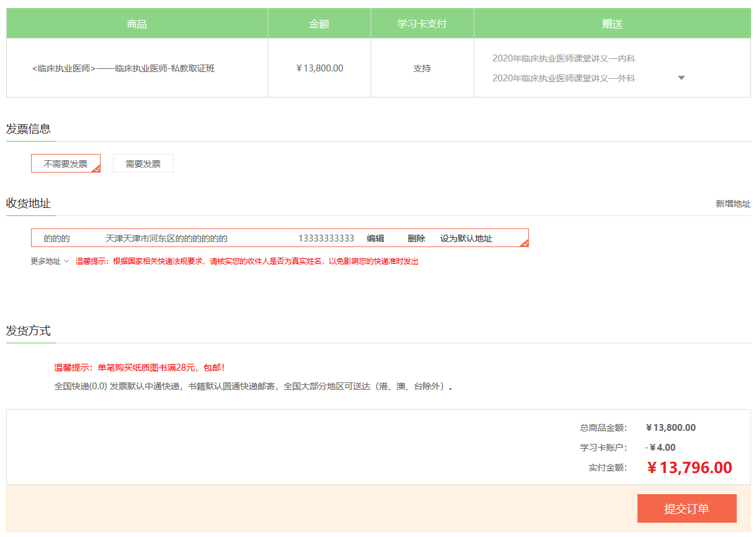Delete the address with 删除
This screenshot has height=537, width=756.
(x=416, y=238)
